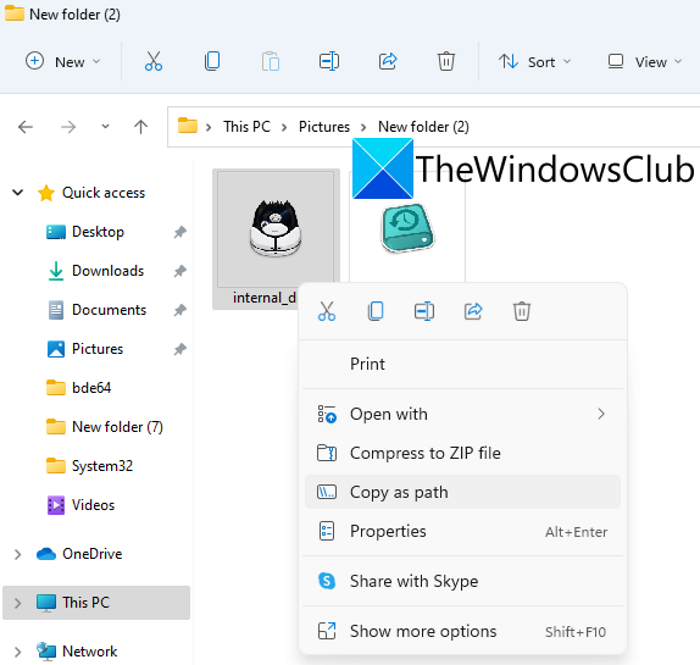This screenshot has height=665, width=700.
Task: Unpin Documents using its pin icon
Action: (x=179, y=310)
